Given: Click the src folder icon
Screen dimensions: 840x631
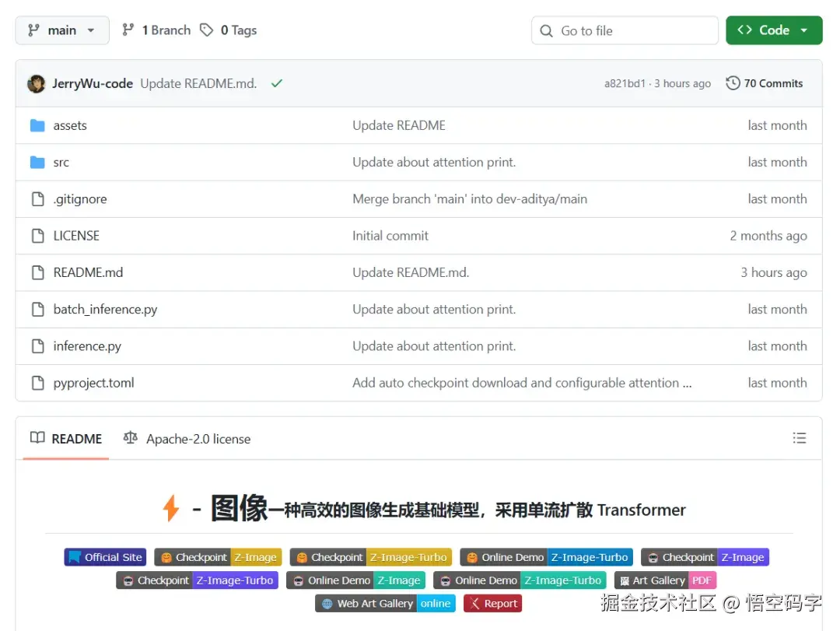Looking at the screenshot, I should point(37,162).
